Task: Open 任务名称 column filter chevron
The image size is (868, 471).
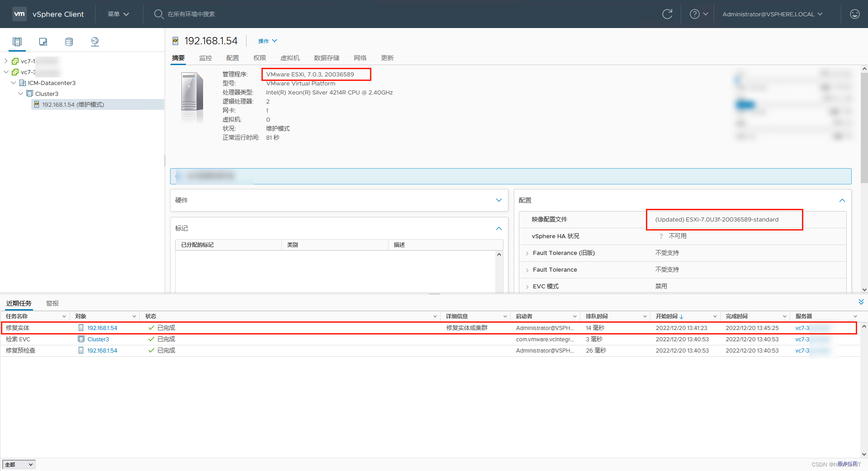Action: click(x=64, y=316)
